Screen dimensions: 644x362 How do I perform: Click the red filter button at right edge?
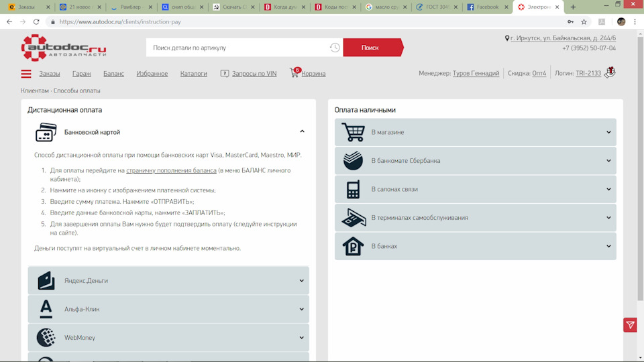click(x=630, y=325)
